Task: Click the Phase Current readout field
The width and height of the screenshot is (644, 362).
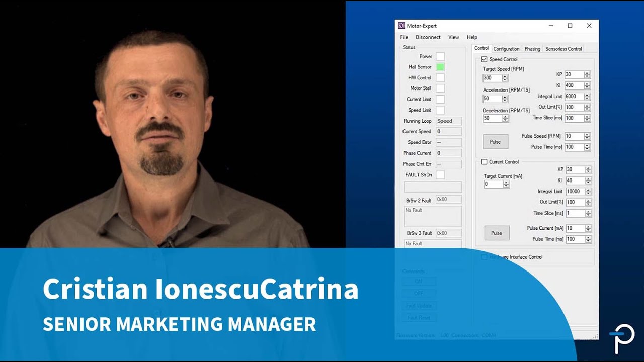Action: coord(449,153)
